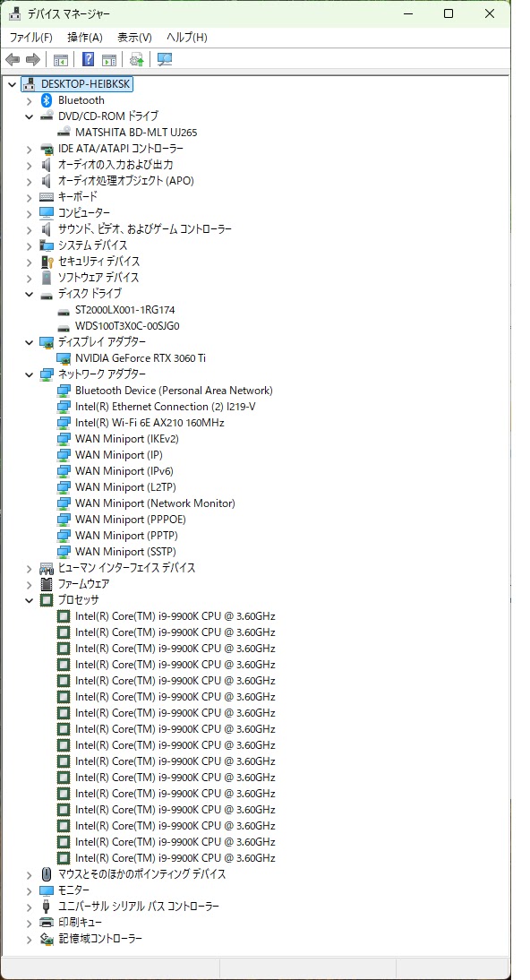Select WAN Miniport (SSTP)
The height and width of the screenshot is (980, 530).
point(125,552)
